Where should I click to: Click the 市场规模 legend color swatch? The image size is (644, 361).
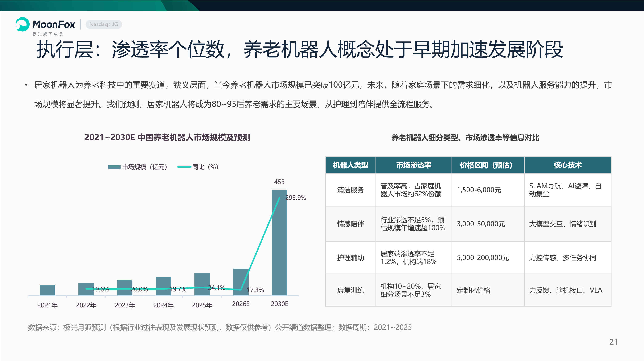(x=114, y=167)
